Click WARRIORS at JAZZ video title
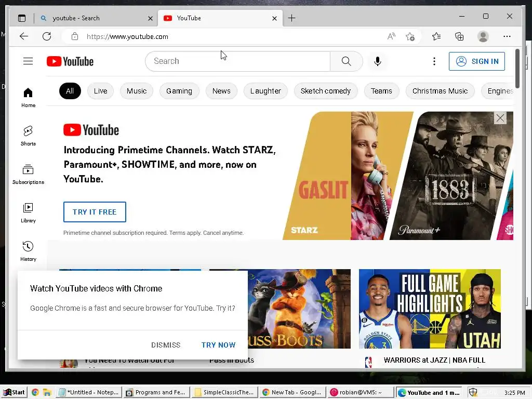The height and width of the screenshot is (399, 532). pos(434,360)
